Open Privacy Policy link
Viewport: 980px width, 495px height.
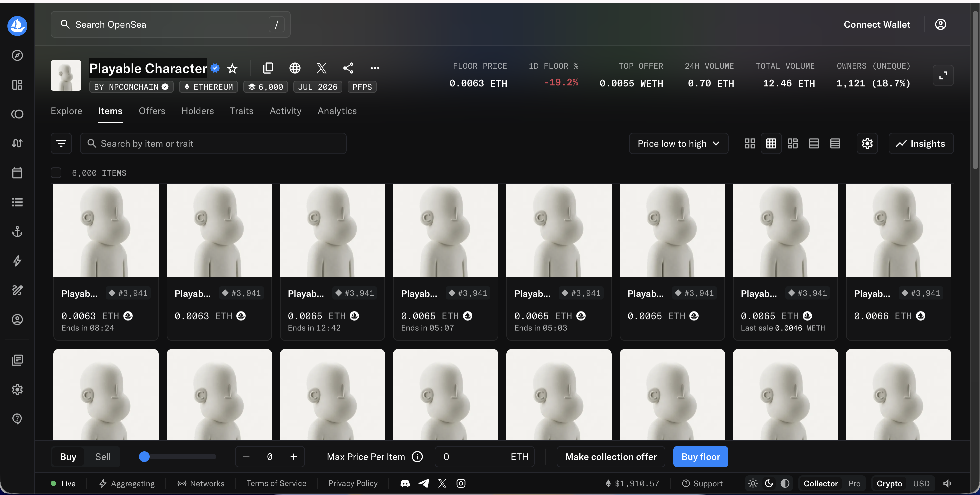click(x=353, y=484)
